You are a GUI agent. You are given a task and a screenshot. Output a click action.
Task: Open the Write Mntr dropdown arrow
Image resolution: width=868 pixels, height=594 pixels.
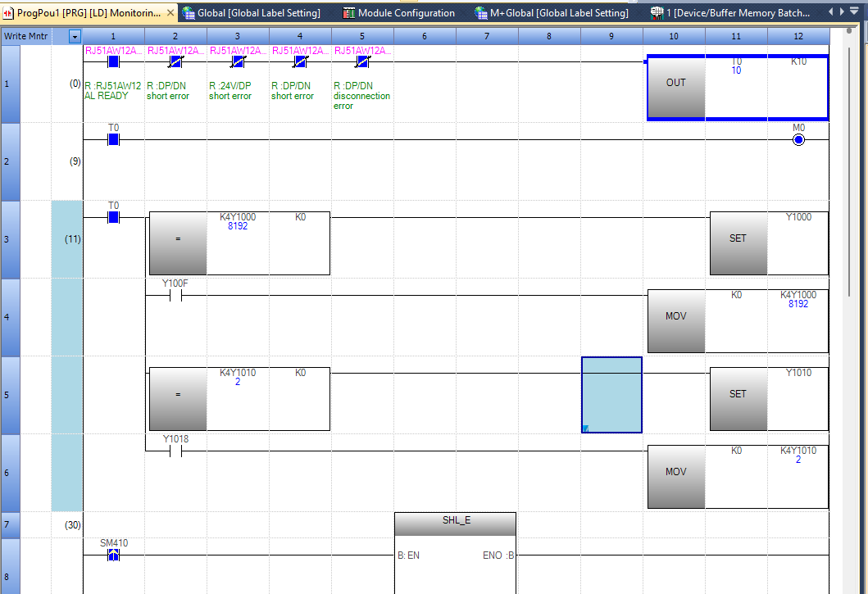click(75, 37)
